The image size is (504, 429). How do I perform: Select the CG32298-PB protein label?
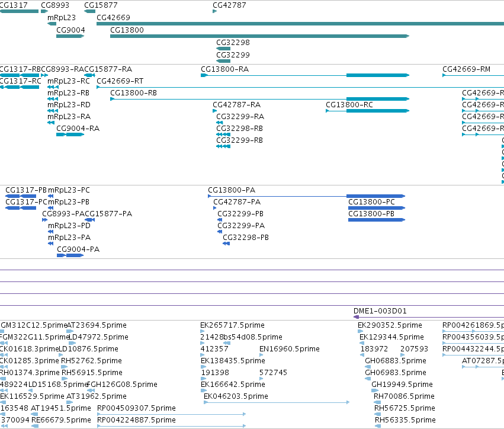point(246,238)
